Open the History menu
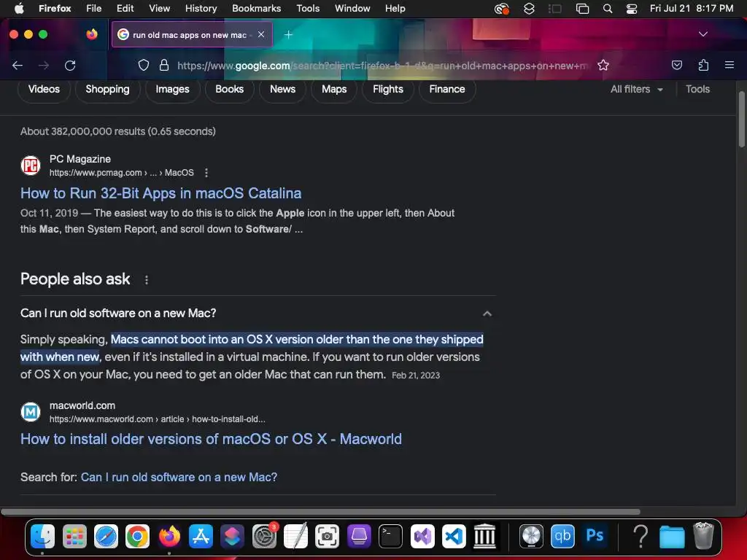 [201, 8]
